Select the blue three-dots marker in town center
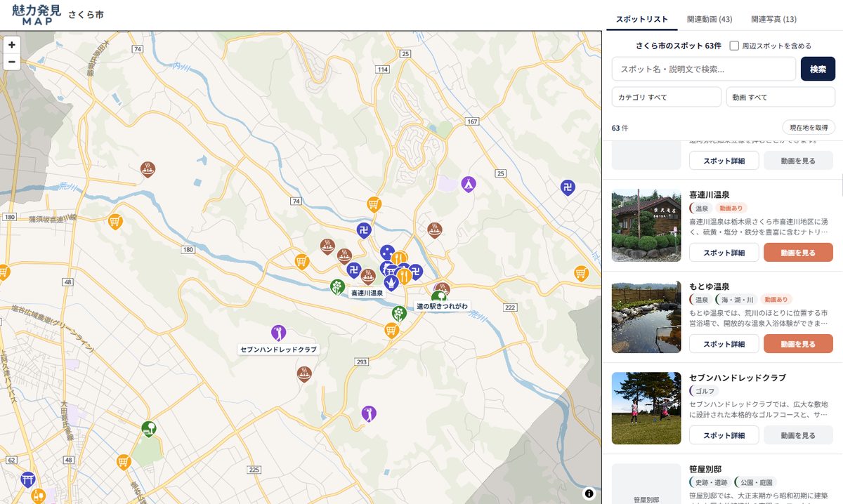This screenshot has width=843, height=504. coord(386,252)
